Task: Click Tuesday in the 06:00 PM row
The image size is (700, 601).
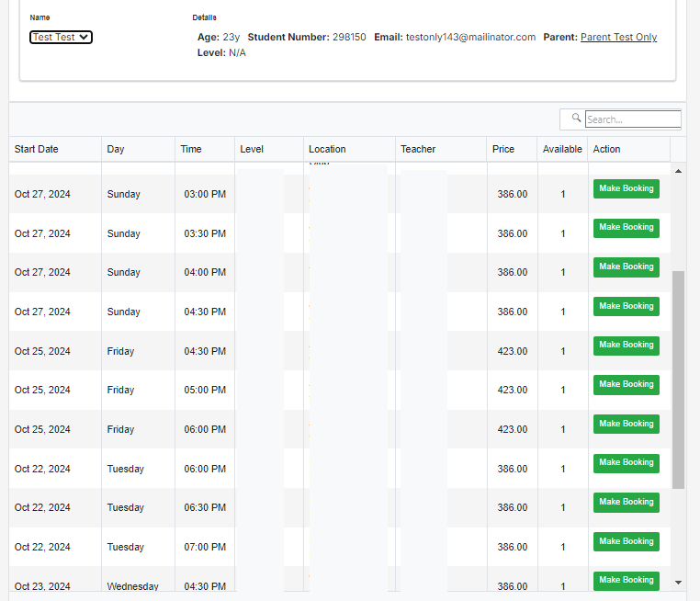Action: click(126, 469)
